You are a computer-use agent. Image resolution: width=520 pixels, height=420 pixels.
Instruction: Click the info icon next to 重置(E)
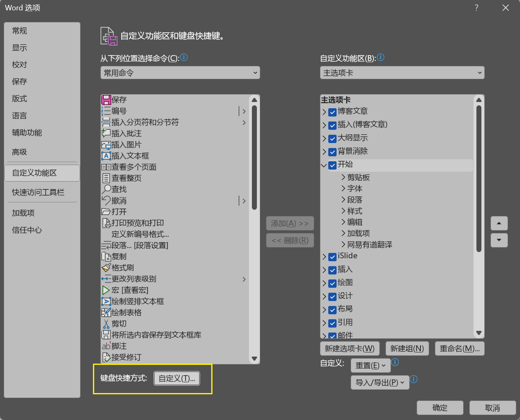pos(395,362)
